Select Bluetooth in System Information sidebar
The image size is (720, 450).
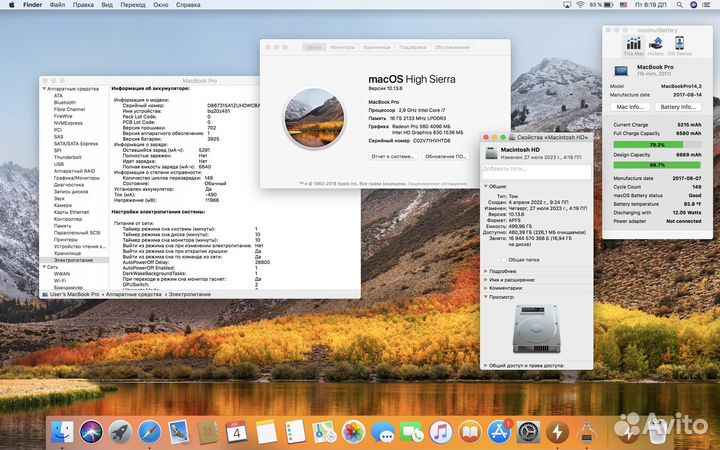65,102
